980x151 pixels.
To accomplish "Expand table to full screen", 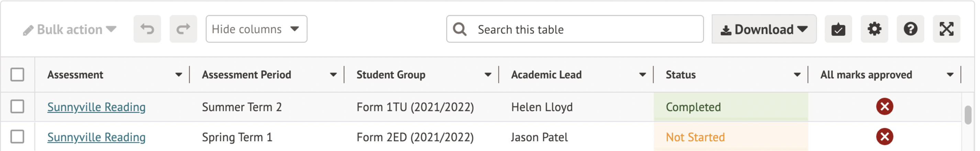I will [x=947, y=29].
